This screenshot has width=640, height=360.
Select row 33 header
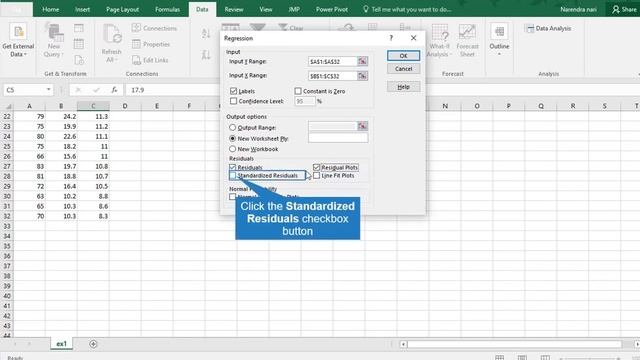(x=7, y=226)
